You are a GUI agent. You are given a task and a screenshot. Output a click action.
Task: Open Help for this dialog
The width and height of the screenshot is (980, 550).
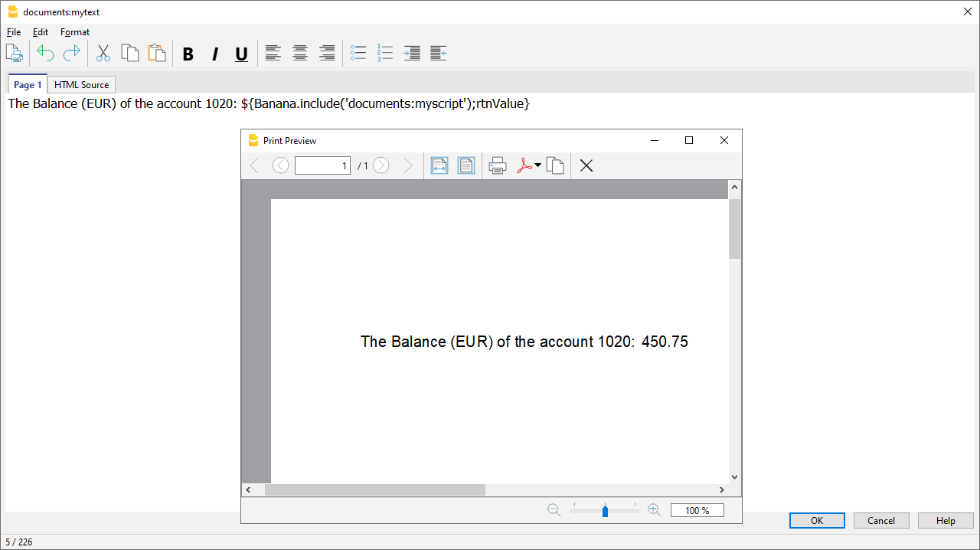(946, 521)
